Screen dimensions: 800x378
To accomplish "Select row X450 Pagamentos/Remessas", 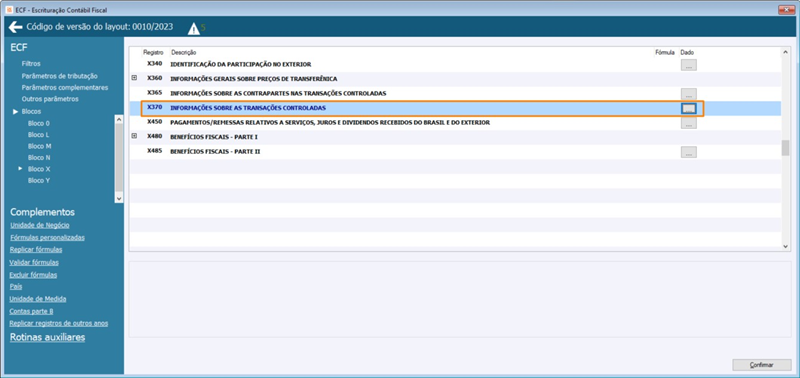I will pos(455,123).
